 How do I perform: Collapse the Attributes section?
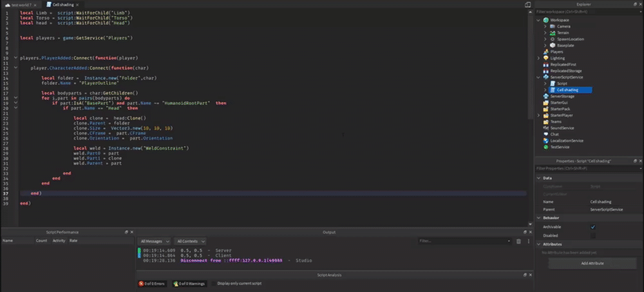pos(539,244)
